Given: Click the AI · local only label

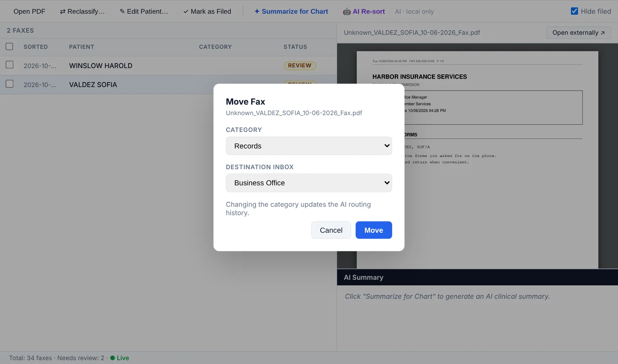Looking at the screenshot, I should (414, 12).
